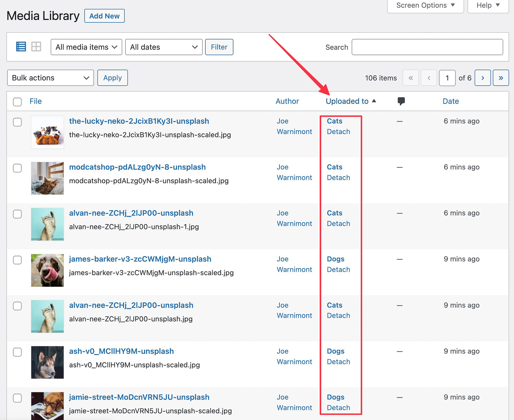Open the Screen Options panel

point(425,5)
